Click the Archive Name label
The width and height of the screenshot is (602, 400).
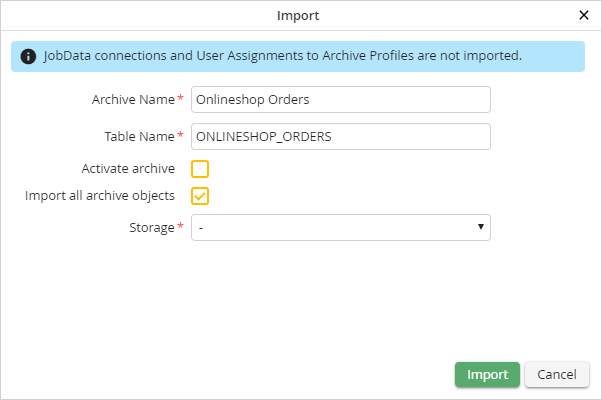click(x=133, y=99)
